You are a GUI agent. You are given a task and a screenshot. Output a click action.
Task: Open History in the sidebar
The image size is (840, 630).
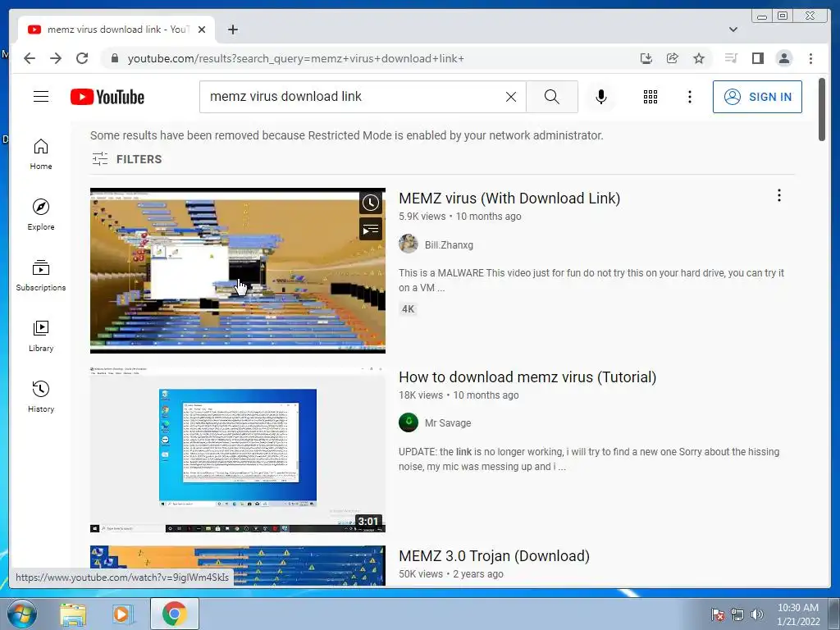pos(41,397)
